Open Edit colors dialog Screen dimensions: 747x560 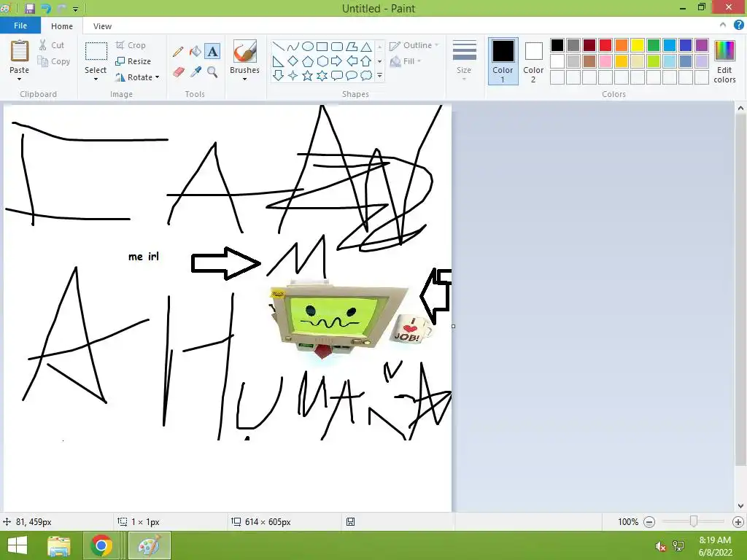724,62
